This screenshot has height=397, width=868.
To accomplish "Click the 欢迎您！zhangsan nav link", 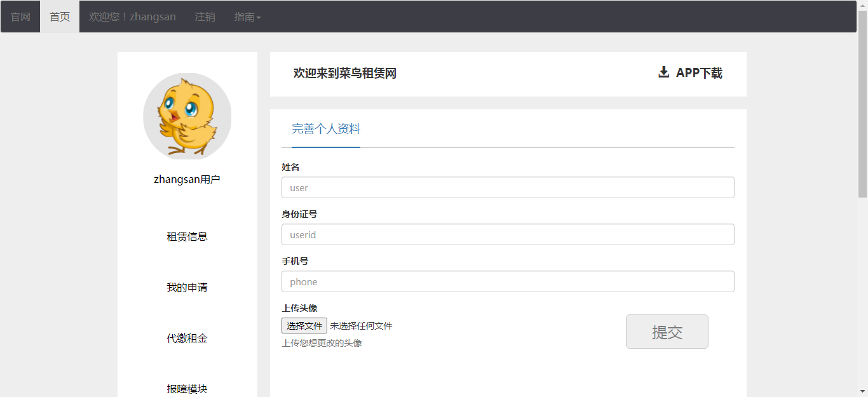I will (x=132, y=17).
